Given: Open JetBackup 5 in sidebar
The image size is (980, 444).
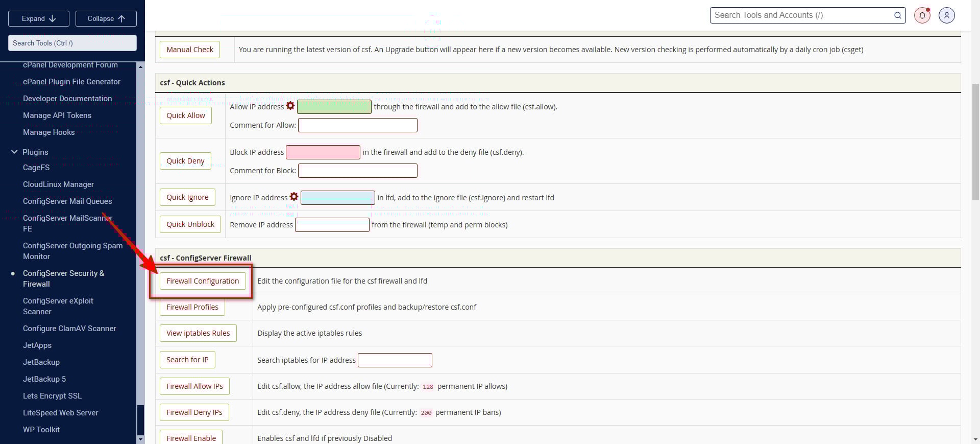Looking at the screenshot, I should point(44,379).
